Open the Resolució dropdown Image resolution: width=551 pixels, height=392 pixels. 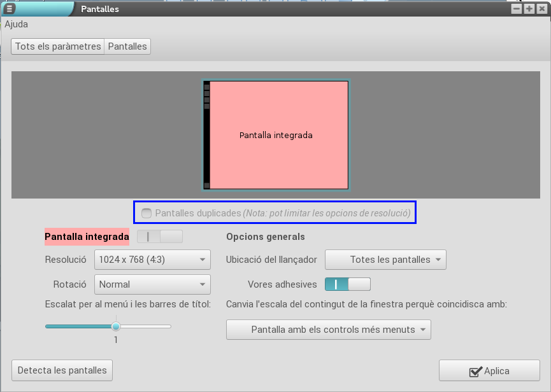[152, 260]
